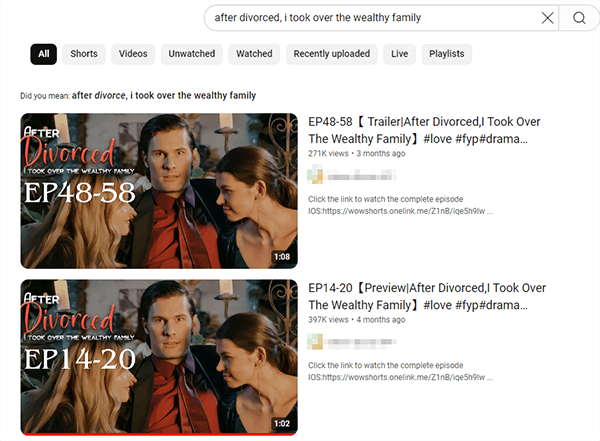This screenshot has height=441, width=600.
Task: Clear the search box with the X icon
Action: (x=548, y=18)
